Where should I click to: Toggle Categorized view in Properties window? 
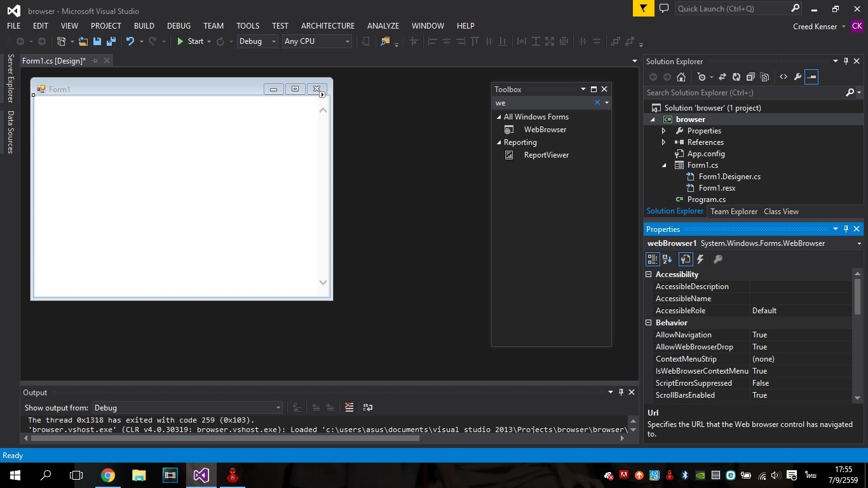coord(653,259)
